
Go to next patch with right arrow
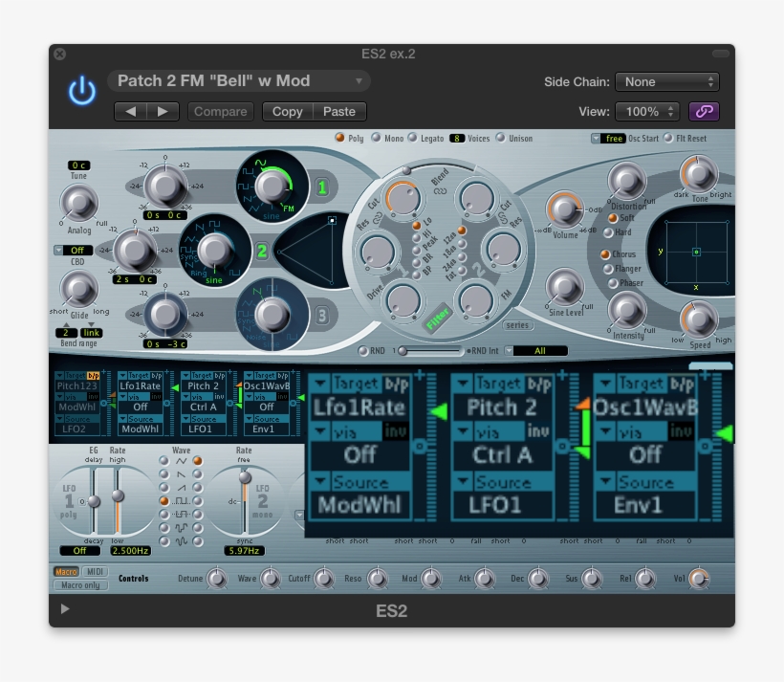[162, 111]
